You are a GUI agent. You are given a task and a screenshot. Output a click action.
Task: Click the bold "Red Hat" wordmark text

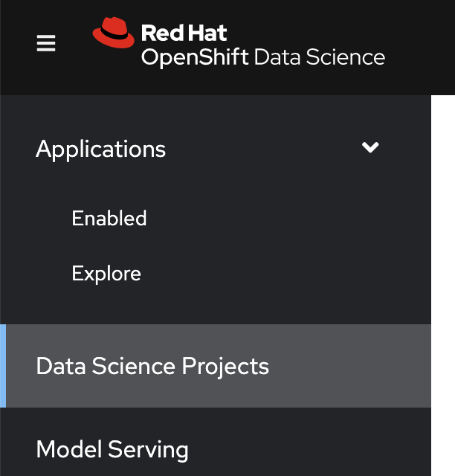tap(184, 33)
